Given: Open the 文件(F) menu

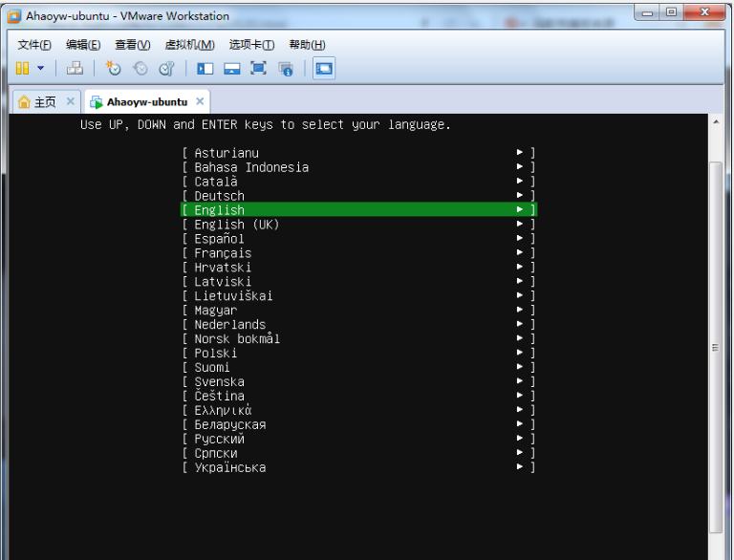Looking at the screenshot, I should tap(34, 45).
